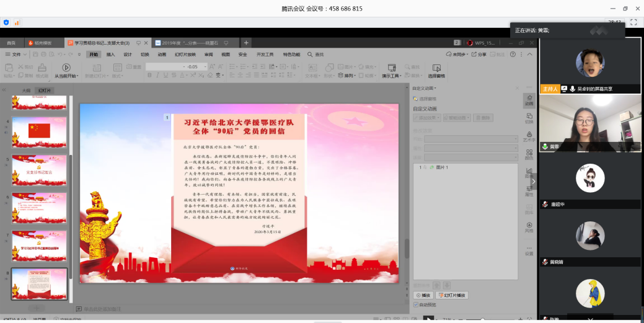Toggle the 自动预览 auto preview checkbox
This screenshot has width=644, height=323.
416,304
